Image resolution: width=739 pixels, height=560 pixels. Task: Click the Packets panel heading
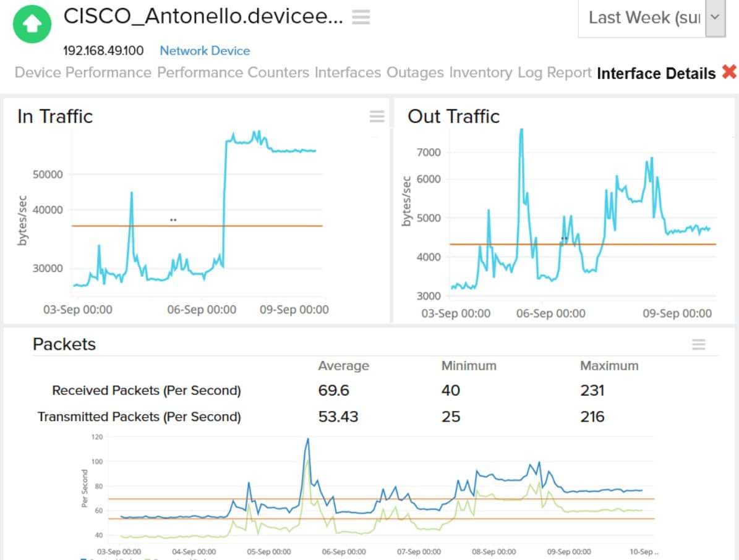[64, 344]
